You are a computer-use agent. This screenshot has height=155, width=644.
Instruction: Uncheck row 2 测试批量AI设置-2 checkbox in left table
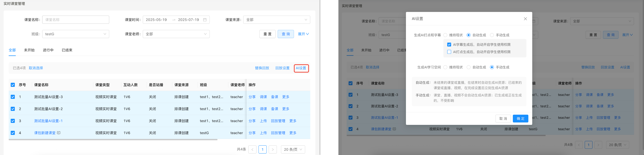point(13,109)
